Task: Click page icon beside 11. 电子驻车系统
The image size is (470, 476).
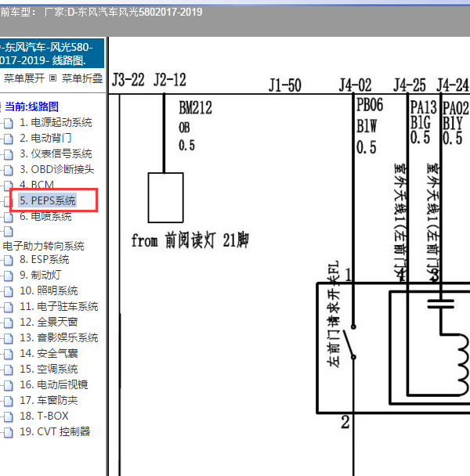Action: (x=8, y=307)
